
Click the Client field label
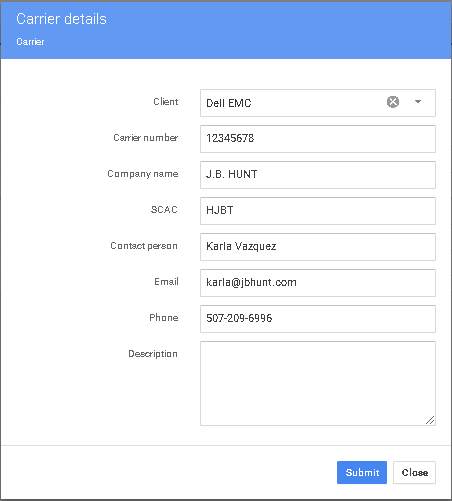(166, 101)
